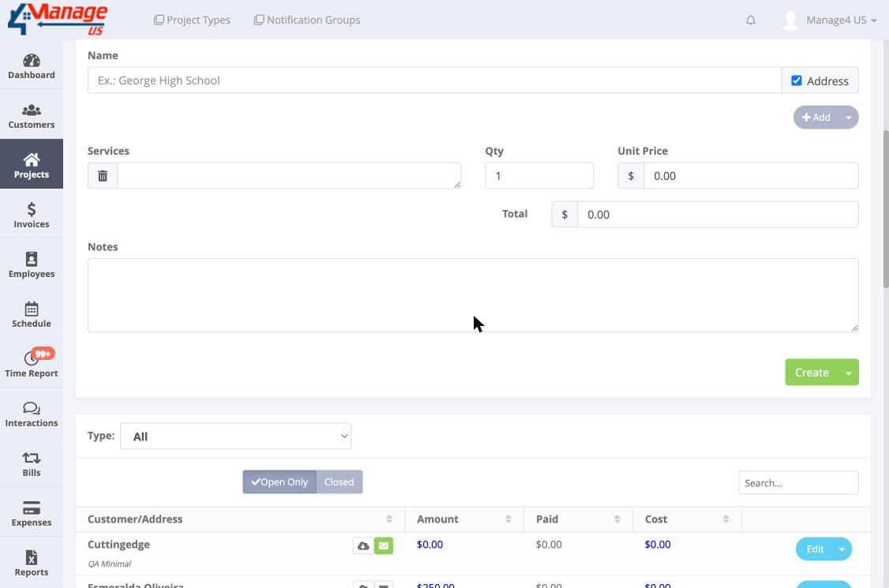Click the user avatar icon
The width and height of the screenshot is (889, 588).
790,21
